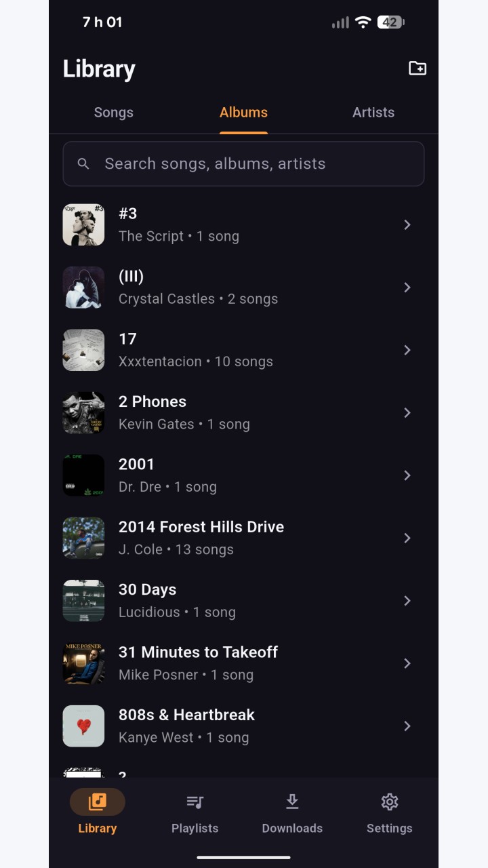
Task: Open the 2 Phones album entry
Action: 243,412
